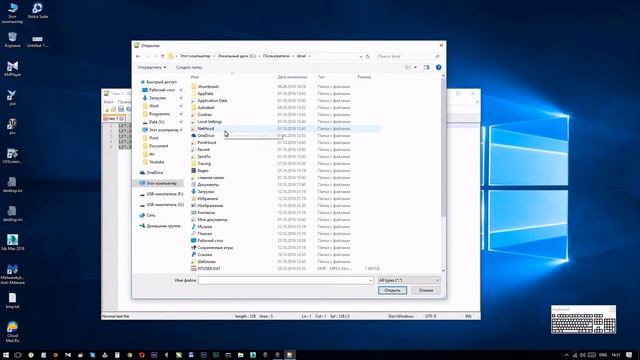640x360 pixels.
Task: Select the OneDrive folder in file list
Action: tap(202, 136)
